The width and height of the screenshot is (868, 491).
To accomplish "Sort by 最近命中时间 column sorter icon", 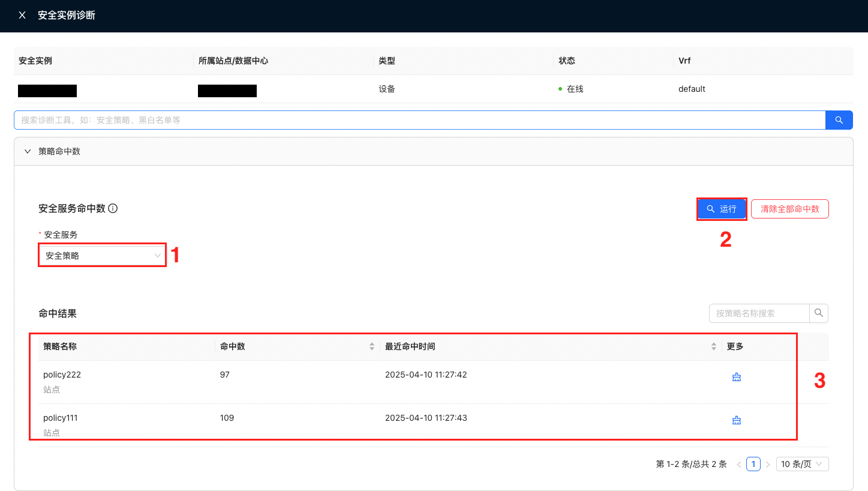I will (x=714, y=346).
